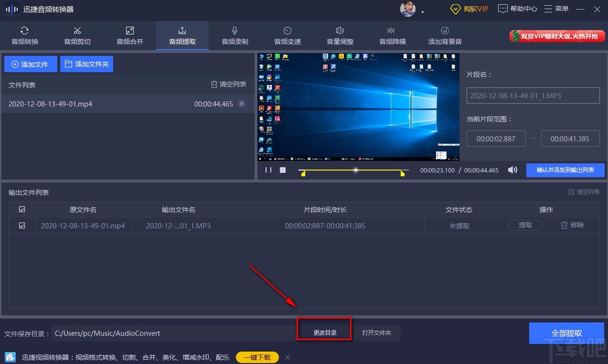
Task: Open the 音频合并 merge tool
Action: pyautogui.click(x=129, y=35)
